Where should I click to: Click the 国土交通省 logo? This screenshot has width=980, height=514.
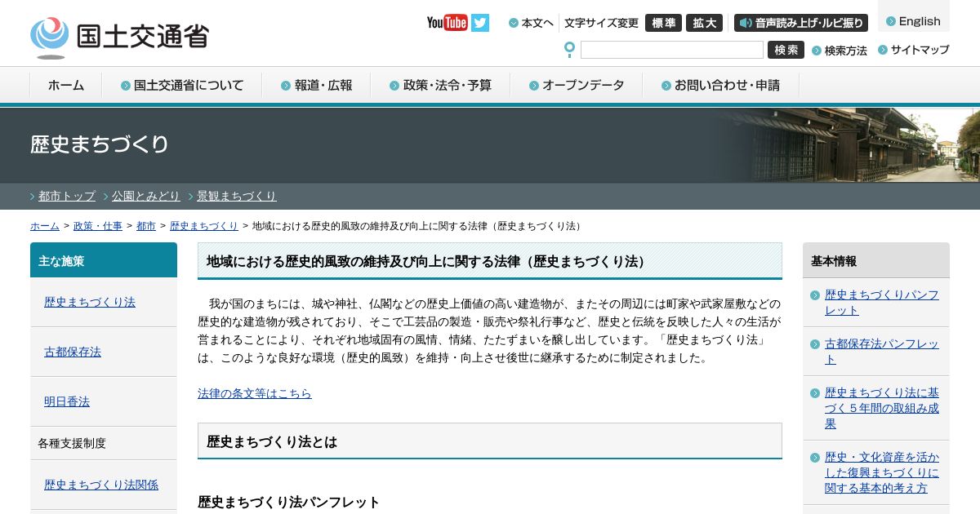[x=119, y=37]
